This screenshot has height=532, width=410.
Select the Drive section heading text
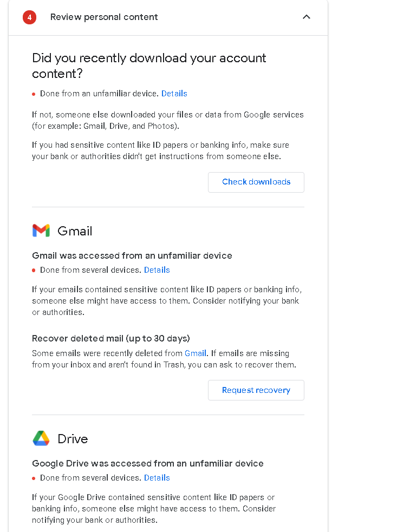73,439
